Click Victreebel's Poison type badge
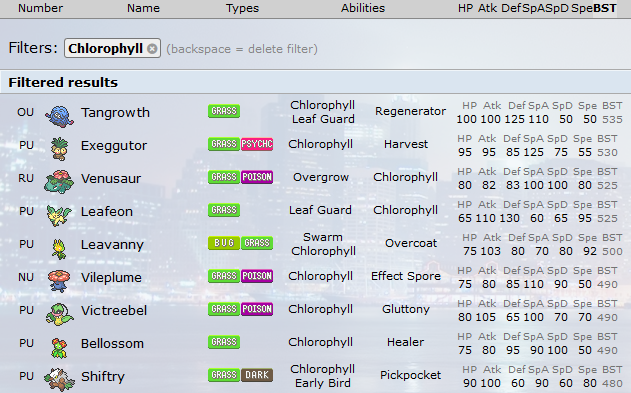Image resolution: width=631 pixels, height=393 pixels. point(257,309)
